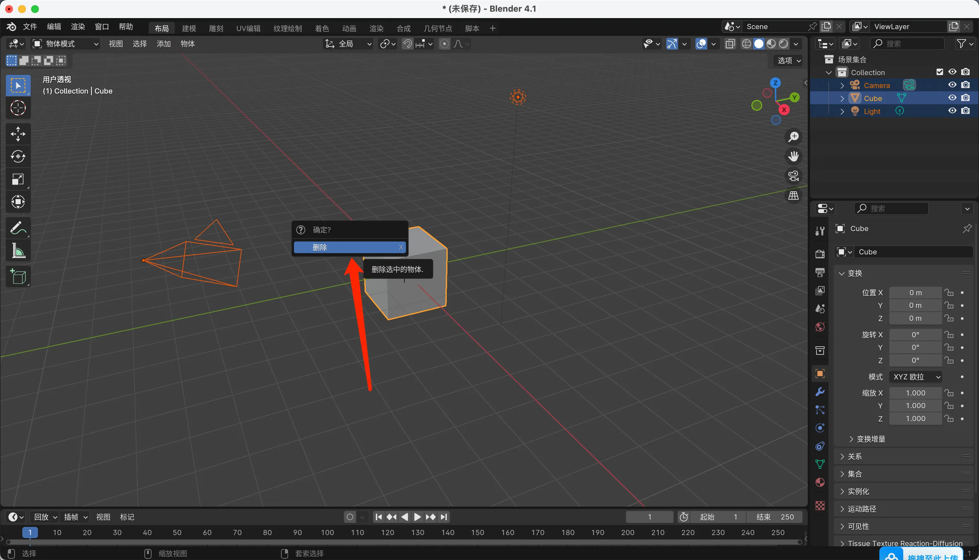Click the 缩放 X value field
This screenshot has width=979, height=560.
(x=915, y=393)
